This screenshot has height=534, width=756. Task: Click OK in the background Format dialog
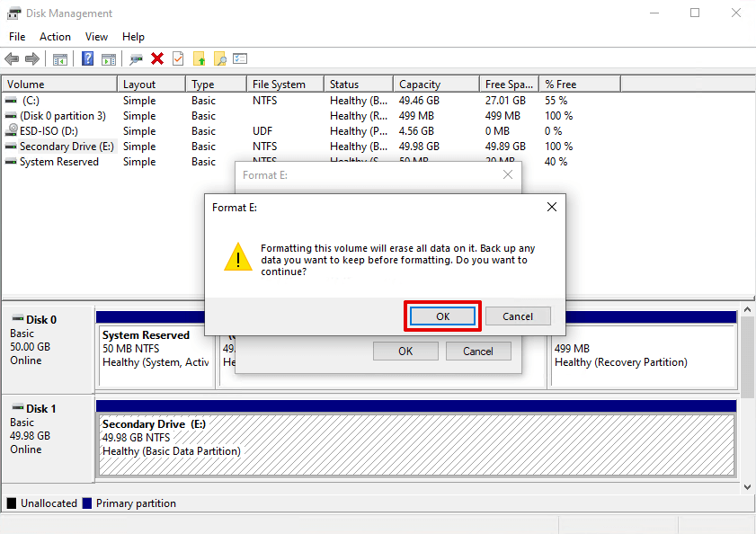[x=405, y=352]
